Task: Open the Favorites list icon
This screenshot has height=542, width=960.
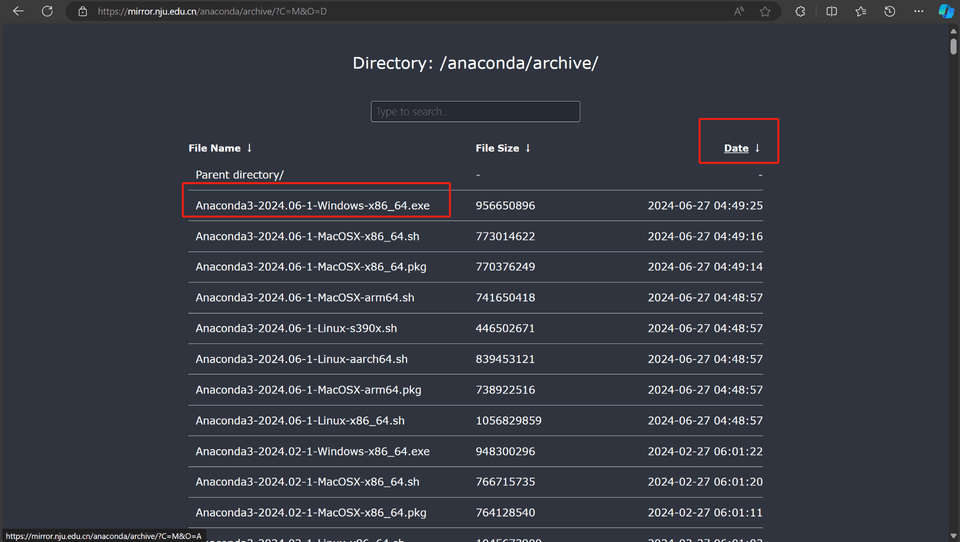Action: [x=861, y=12]
